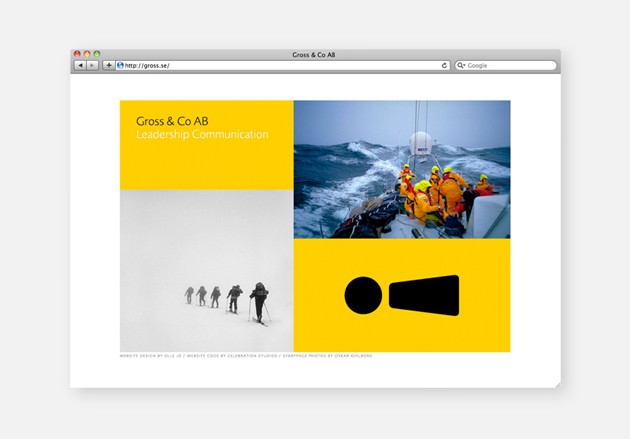
Task: Click the black trapezoid logo shape
Action: 424,295
